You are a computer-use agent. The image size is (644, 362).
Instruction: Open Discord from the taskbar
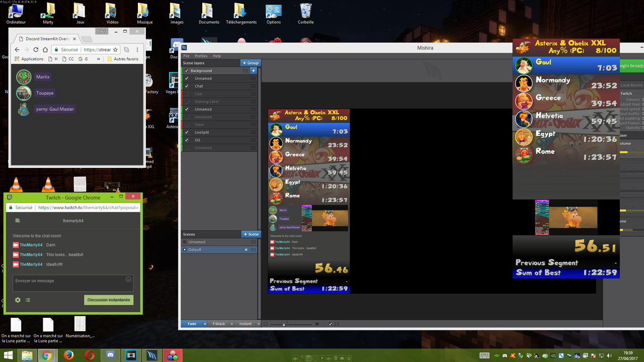[110, 355]
